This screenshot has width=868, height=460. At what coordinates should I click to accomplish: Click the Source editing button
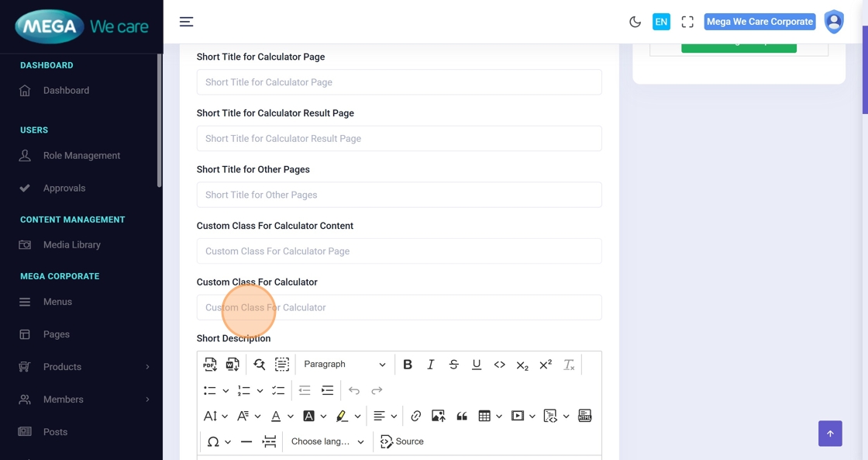[x=402, y=442]
